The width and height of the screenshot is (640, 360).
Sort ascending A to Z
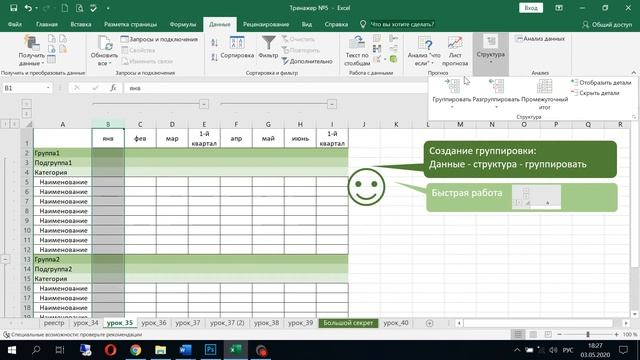coord(215,43)
